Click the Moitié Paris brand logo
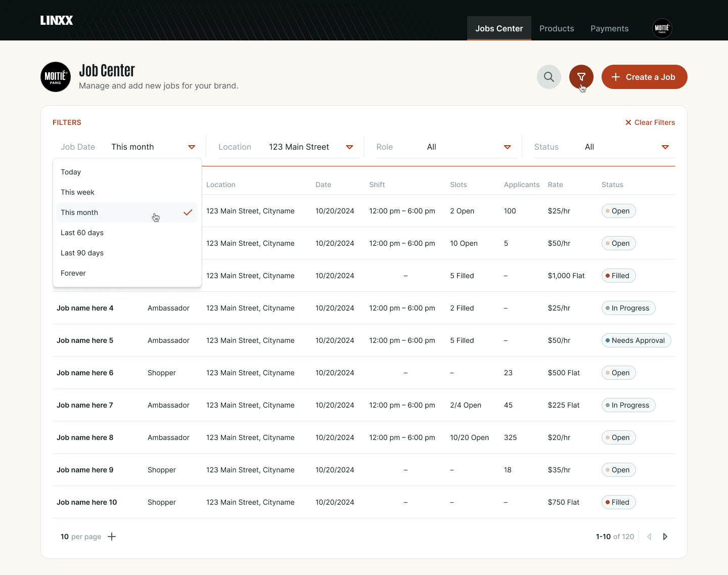 click(x=56, y=77)
